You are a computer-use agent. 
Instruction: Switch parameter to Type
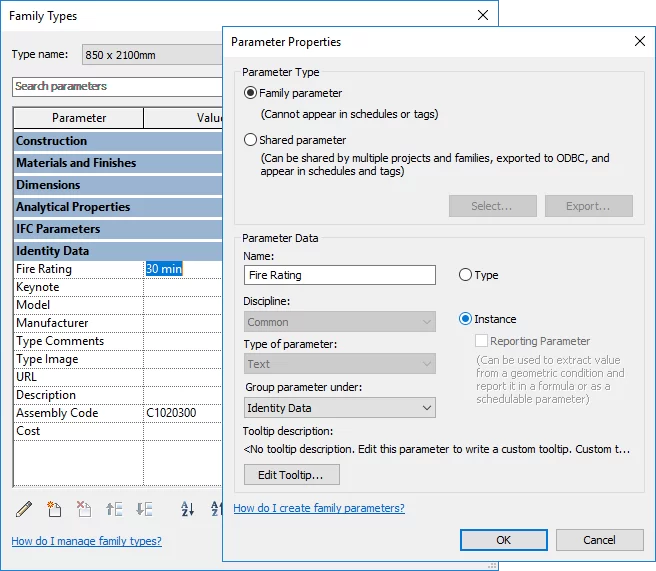pyautogui.click(x=465, y=275)
